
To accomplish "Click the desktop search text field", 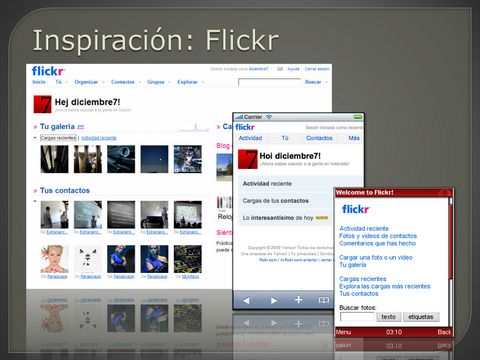I will tap(269, 82).
